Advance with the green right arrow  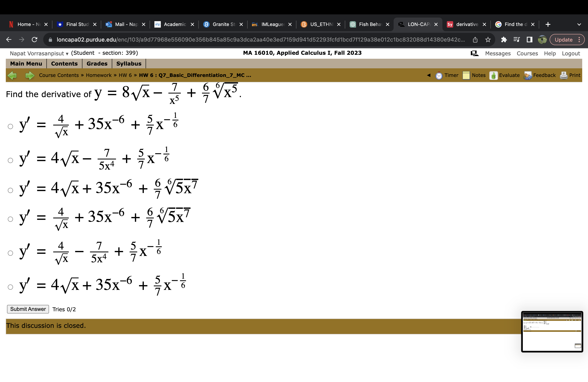[29, 75]
